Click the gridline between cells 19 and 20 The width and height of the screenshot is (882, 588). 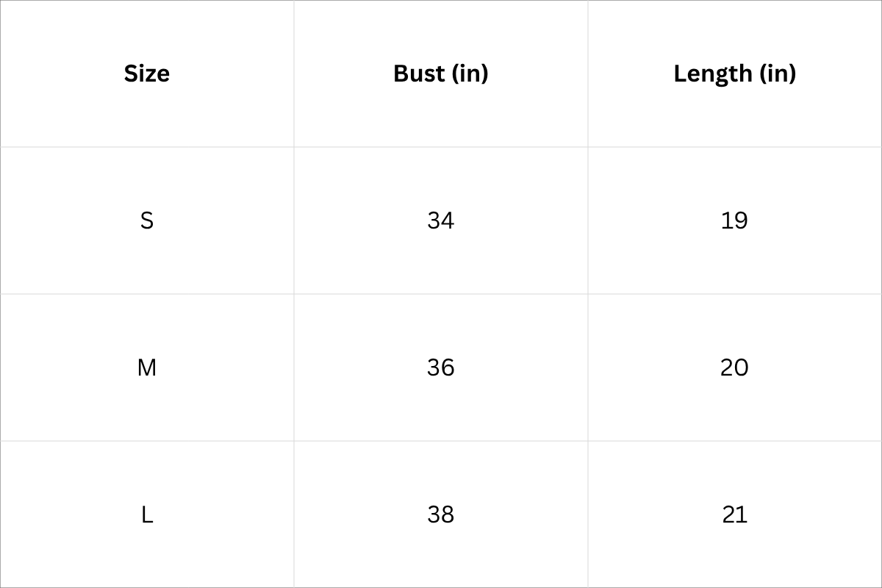point(735,294)
